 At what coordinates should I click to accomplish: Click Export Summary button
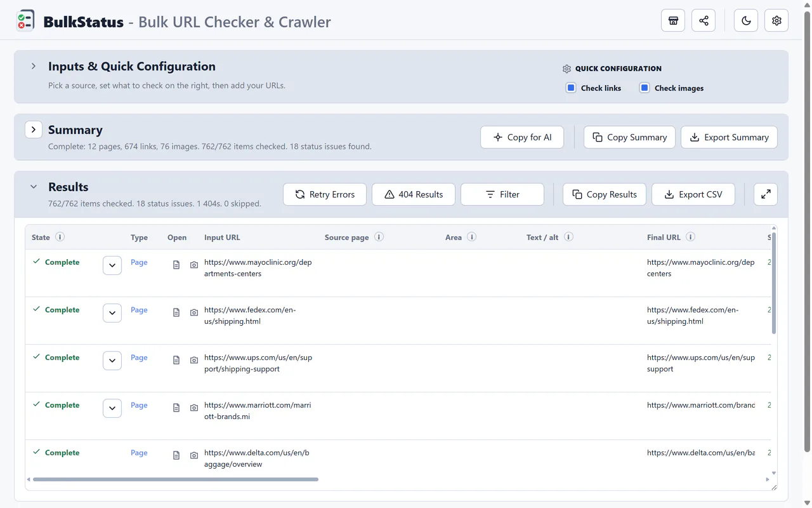[729, 137]
